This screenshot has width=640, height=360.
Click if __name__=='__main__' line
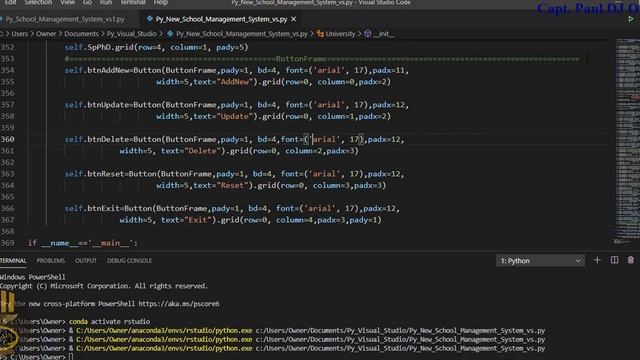coord(83,243)
